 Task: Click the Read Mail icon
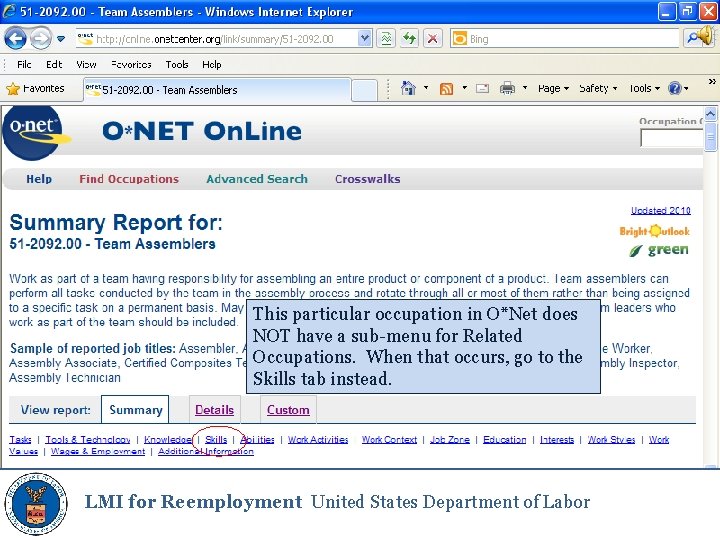(x=482, y=88)
